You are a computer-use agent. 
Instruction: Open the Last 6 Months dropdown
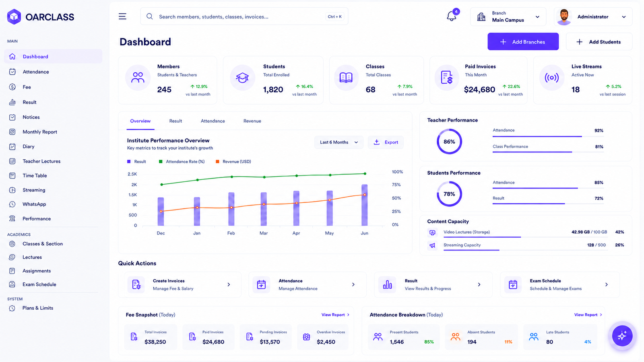[339, 142]
